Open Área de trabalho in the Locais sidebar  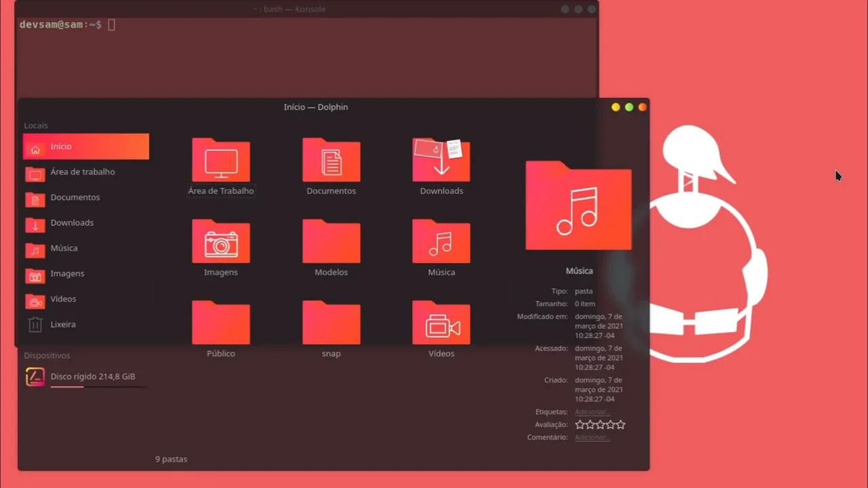pos(86,172)
